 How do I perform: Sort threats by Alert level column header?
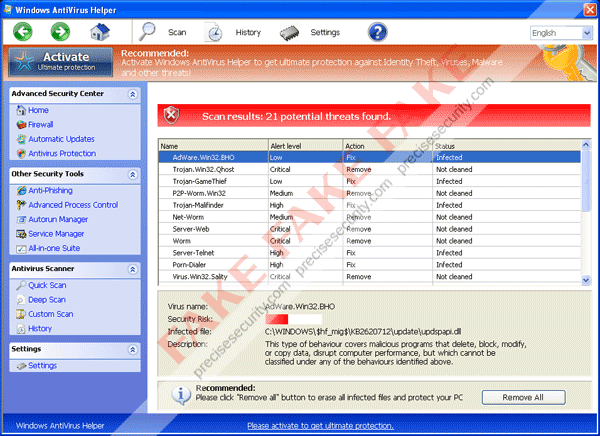[305, 146]
